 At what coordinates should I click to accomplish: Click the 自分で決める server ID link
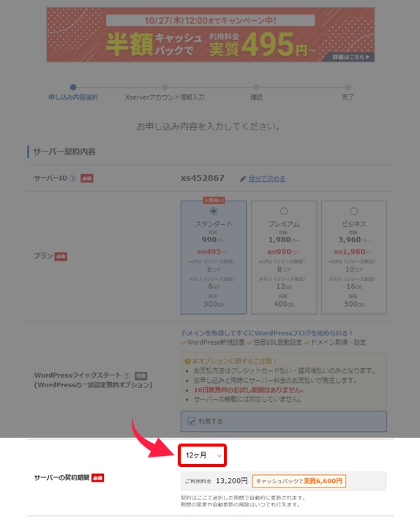(267, 179)
